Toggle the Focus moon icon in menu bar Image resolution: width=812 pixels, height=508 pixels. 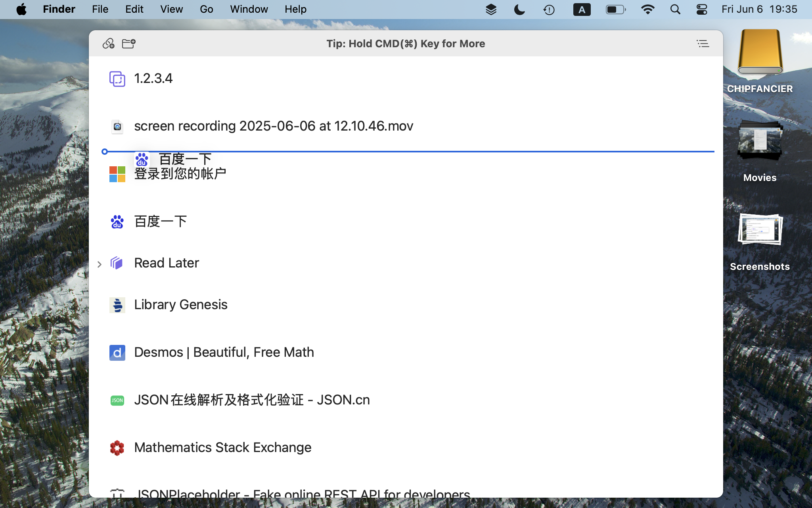coord(519,10)
